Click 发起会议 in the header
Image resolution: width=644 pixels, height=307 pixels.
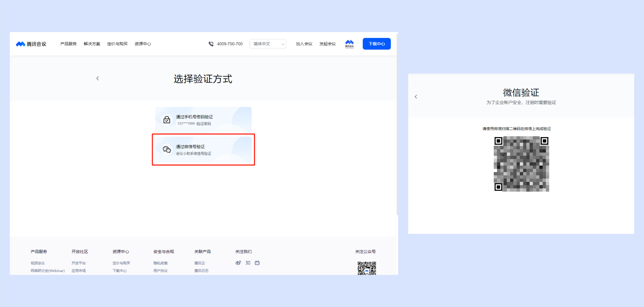pyautogui.click(x=327, y=44)
